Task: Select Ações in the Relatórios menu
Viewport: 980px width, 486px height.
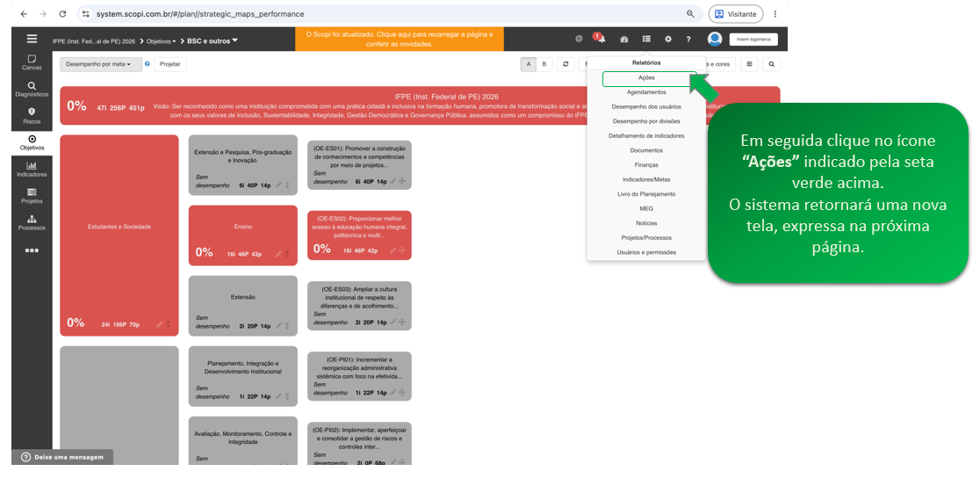Action: [x=647, y=78]
